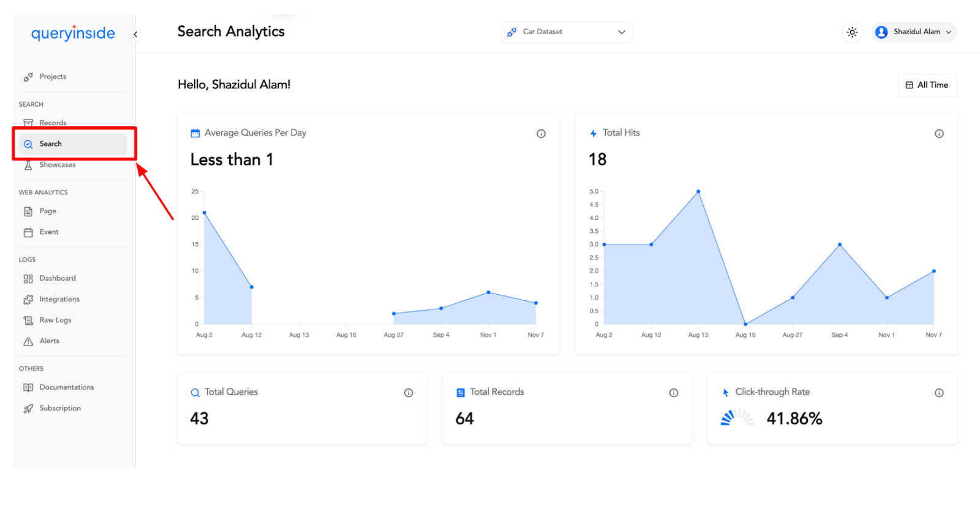This screenshot has width=980, height=508.
Task: Click the Raw Logs icon
Action: pyautogui.click(x=28, y=320)
